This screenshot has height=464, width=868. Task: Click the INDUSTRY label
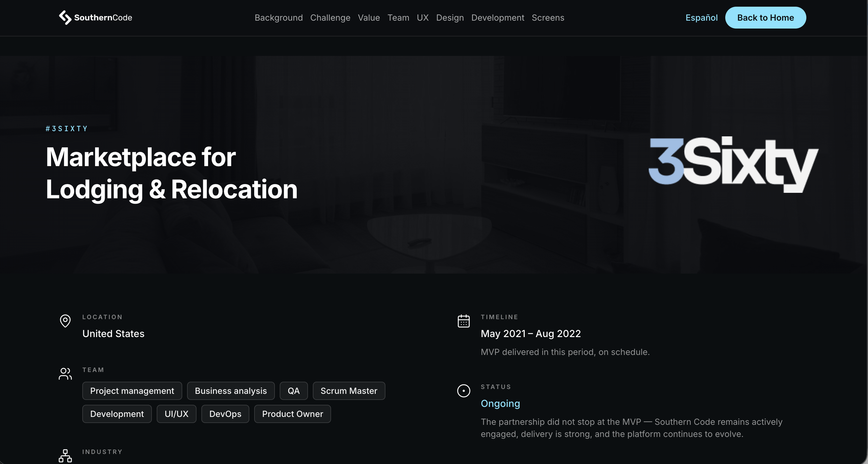[x=102, y=452]
